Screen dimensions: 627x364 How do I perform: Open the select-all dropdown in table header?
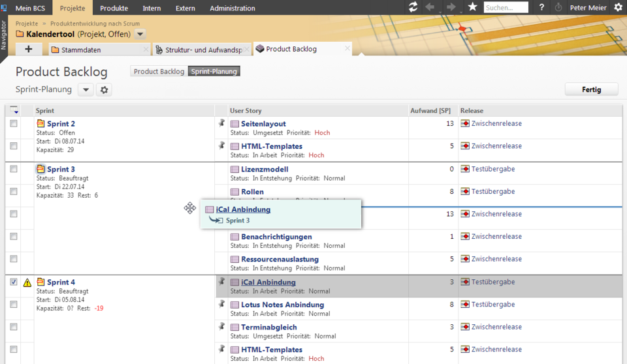point(14,111)
